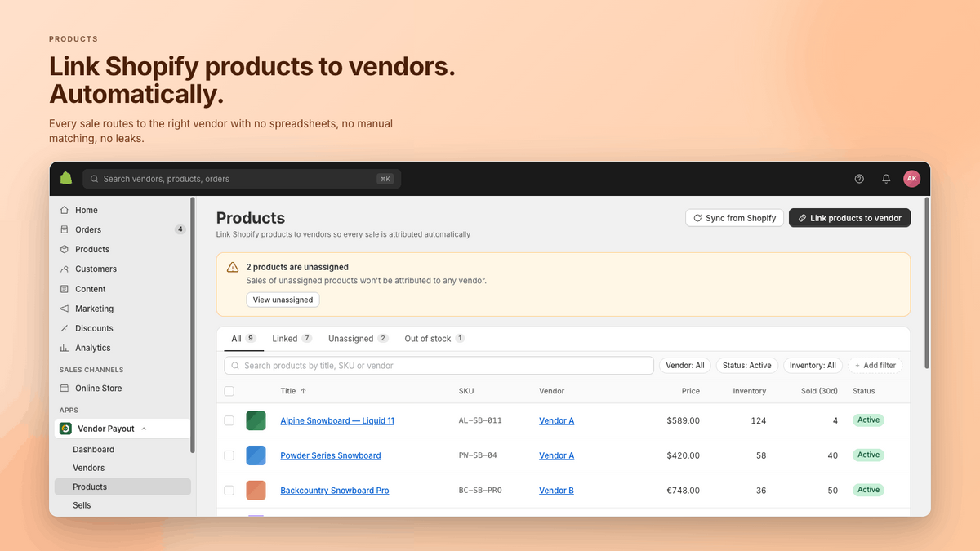Click the Online Store icon

point(65,389)
